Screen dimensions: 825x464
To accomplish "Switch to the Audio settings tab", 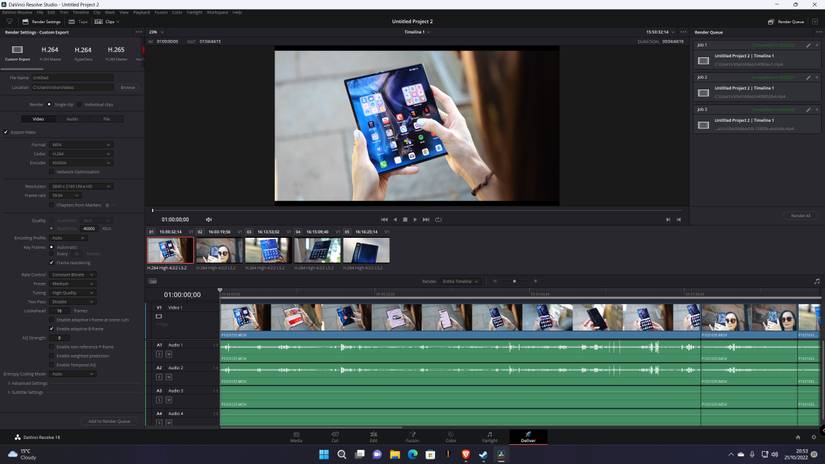I will click(72, 119).
